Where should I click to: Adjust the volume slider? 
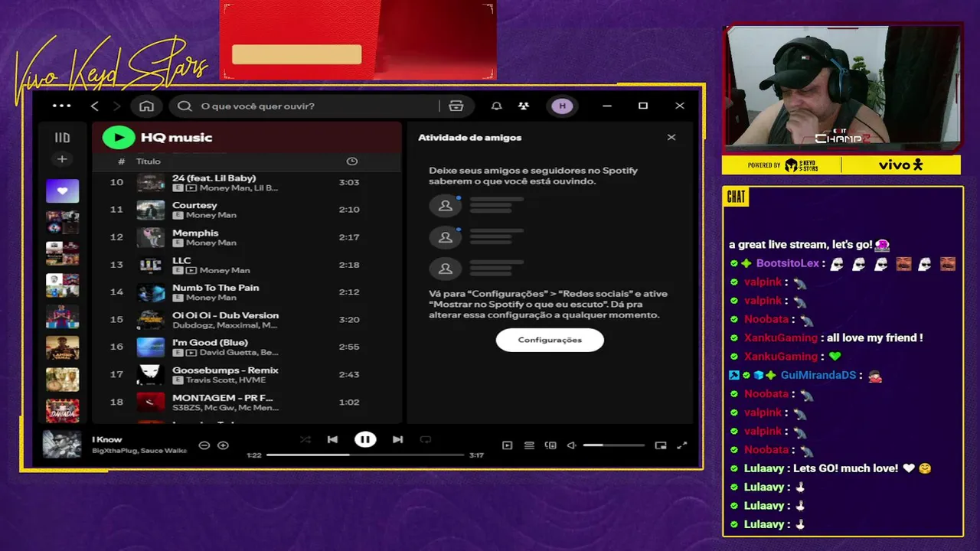(x=613, y=445)
